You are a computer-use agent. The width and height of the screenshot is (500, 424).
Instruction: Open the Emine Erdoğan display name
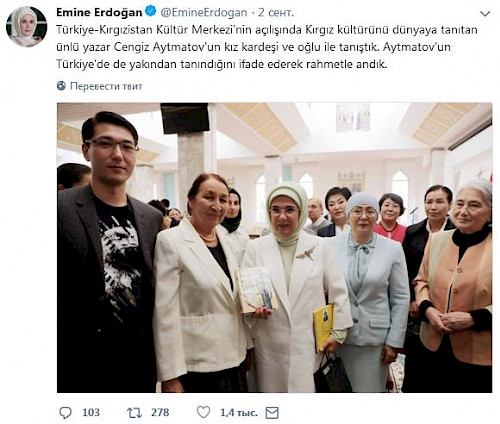99,12
